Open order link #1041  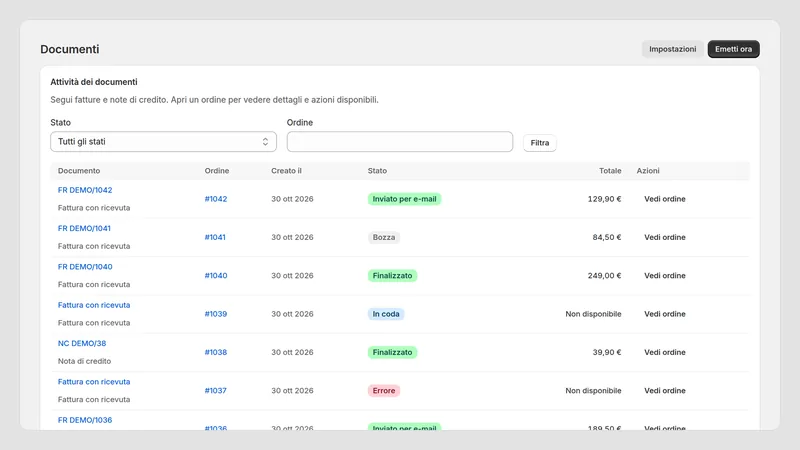215,237
